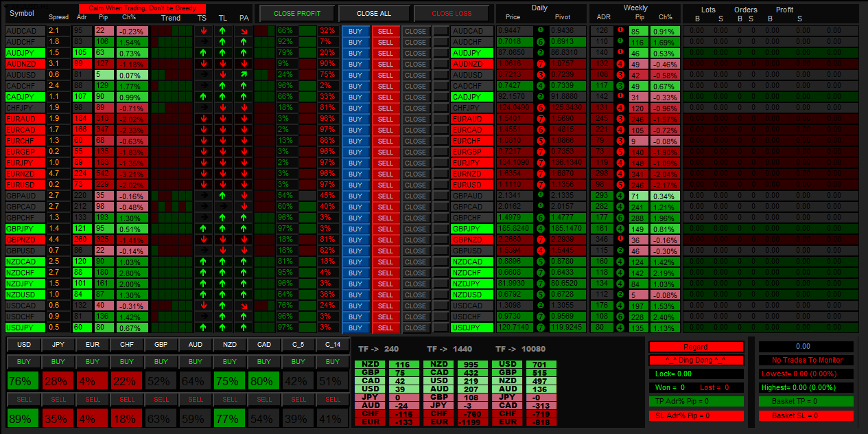The image size is (868, 434).
Task: Click the Daily green circle badge for NZDJPY
Action: coord(541,284)
